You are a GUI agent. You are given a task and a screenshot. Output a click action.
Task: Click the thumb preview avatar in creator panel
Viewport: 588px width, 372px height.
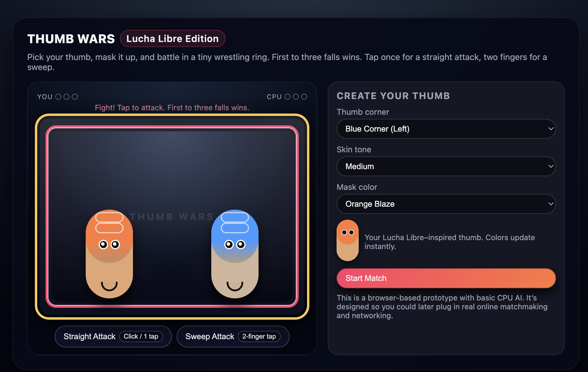click(x=347, y=240)
